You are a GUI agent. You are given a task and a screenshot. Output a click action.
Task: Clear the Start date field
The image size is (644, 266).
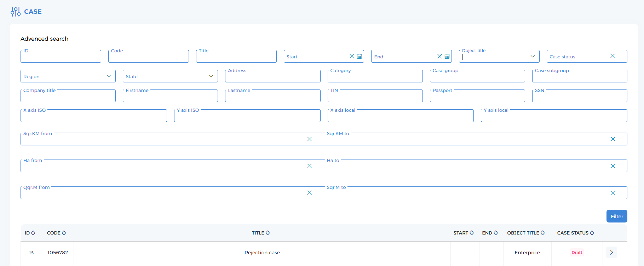[352, 56]
